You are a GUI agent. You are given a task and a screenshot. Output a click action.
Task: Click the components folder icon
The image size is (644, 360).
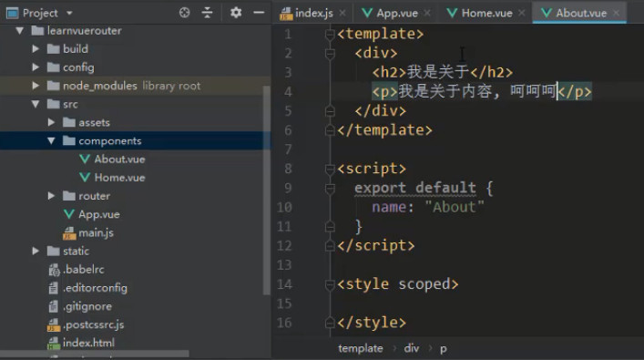(69, 141)
